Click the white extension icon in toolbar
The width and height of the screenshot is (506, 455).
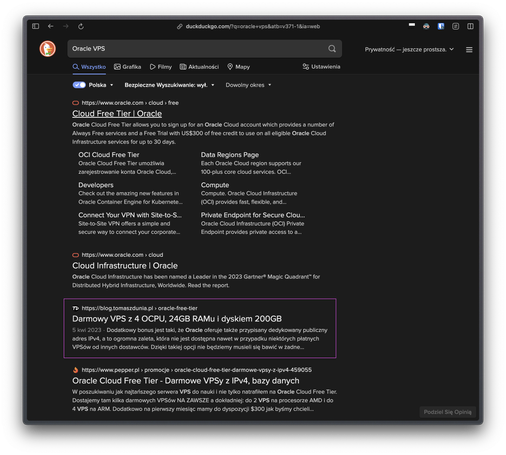pos(412,25)
